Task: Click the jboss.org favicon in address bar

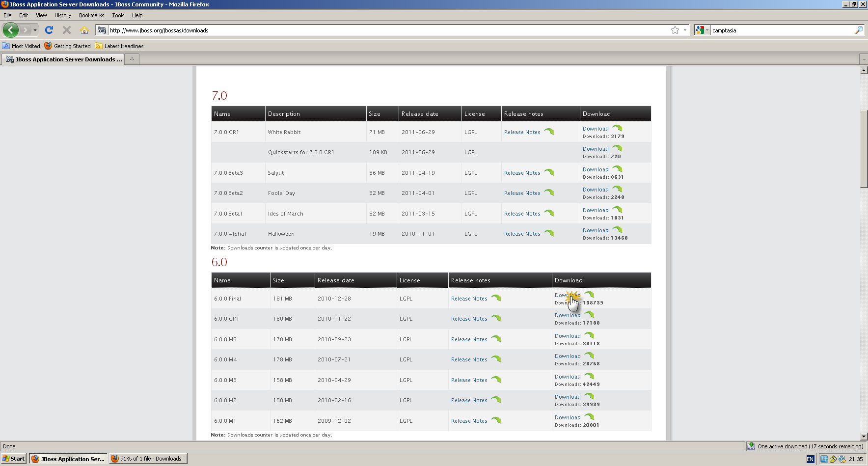Action: (102, 30)
